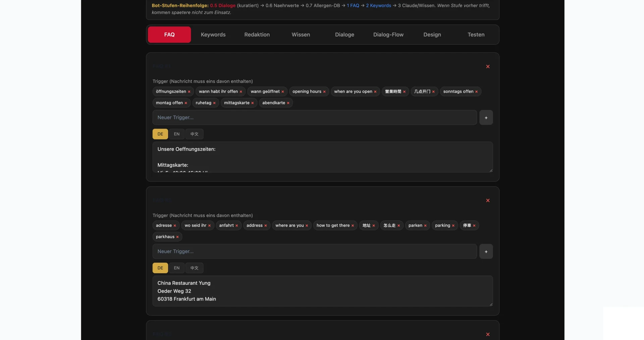Go to the Dialog-Flow tab
This screenshot has width=644, height=340.
[388, 35]
